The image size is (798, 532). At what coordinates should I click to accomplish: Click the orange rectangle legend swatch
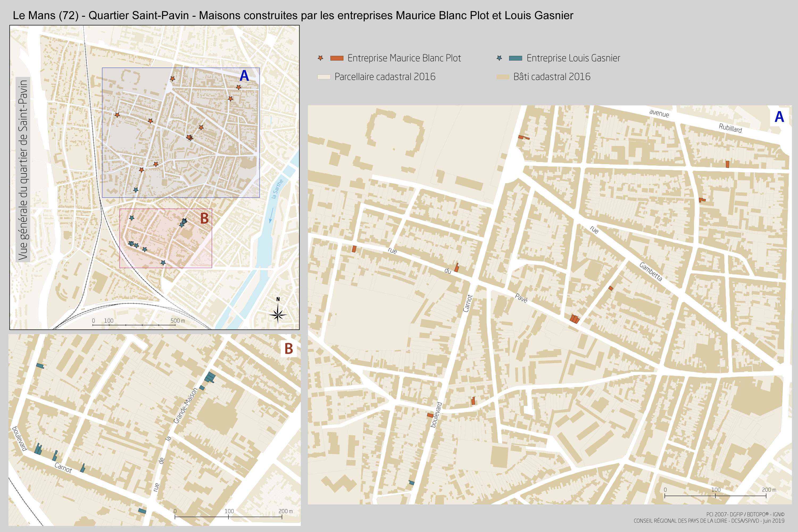click(x=337, y=58)
